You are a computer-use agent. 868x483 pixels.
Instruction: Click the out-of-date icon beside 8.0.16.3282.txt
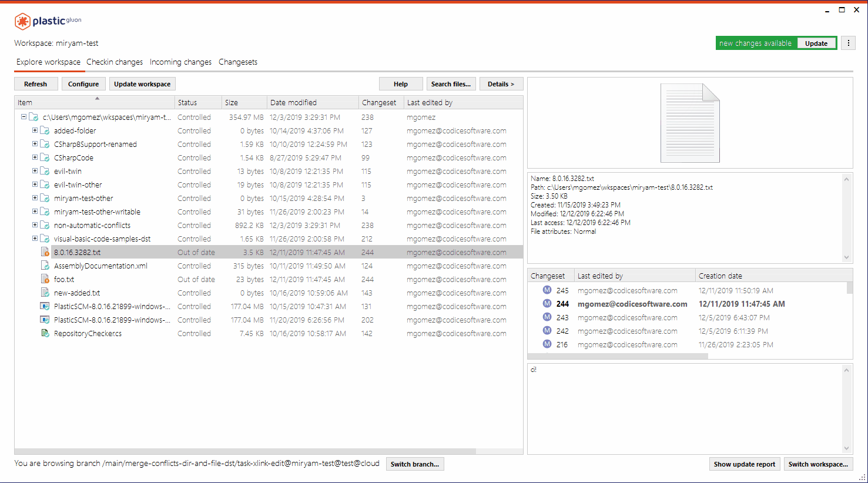(45, 252)
